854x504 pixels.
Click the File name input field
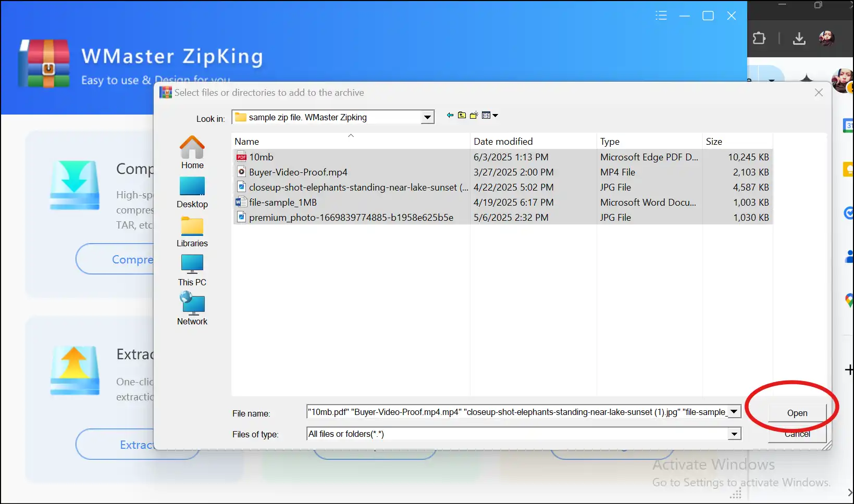[517, 412]
